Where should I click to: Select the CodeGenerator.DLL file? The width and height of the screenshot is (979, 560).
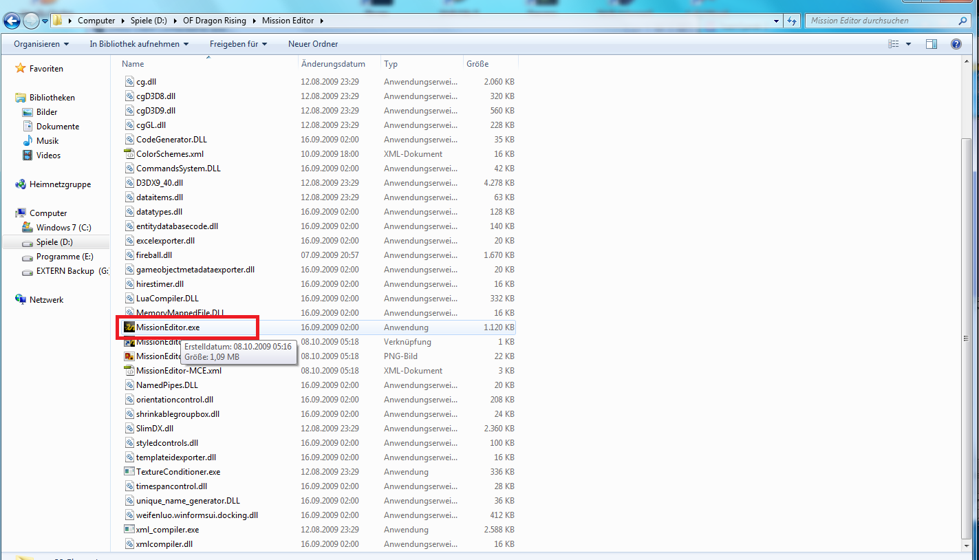point(171,140)
